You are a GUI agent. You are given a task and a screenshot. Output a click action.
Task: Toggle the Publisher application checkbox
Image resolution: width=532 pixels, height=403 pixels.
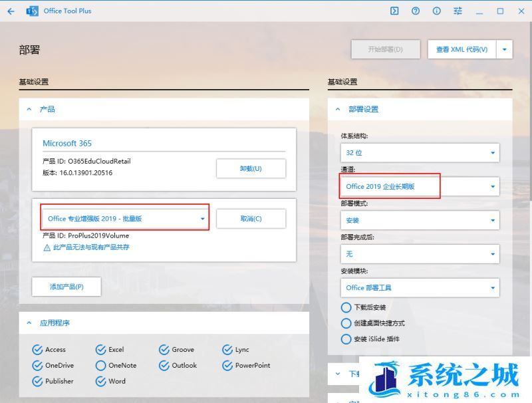click(x=37, y=381)
